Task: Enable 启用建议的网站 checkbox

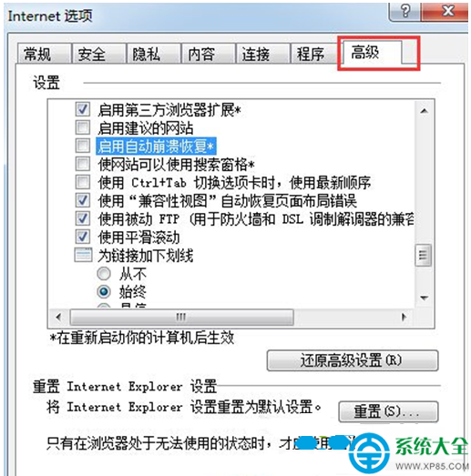Action: tap(83, 127)
